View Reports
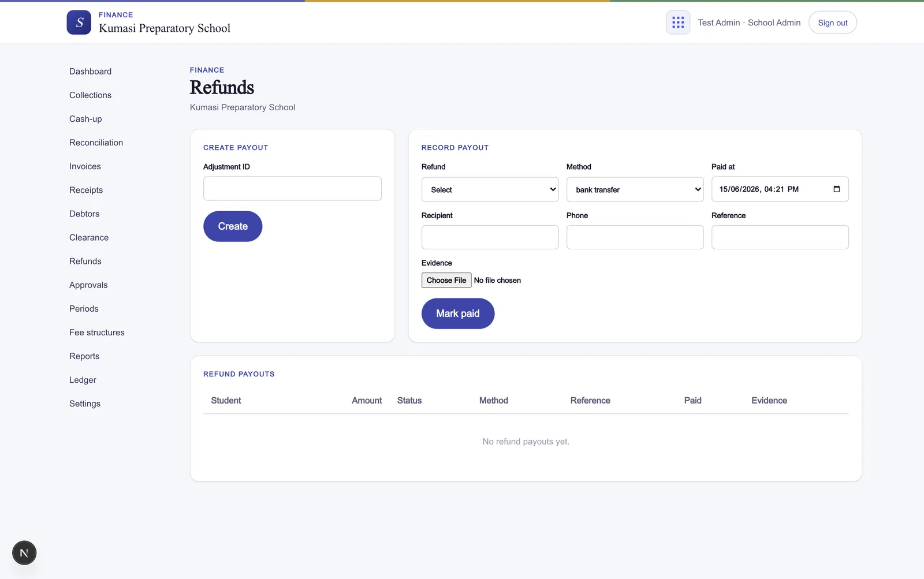This screenshot has width=924, height=579. point(84,356)
